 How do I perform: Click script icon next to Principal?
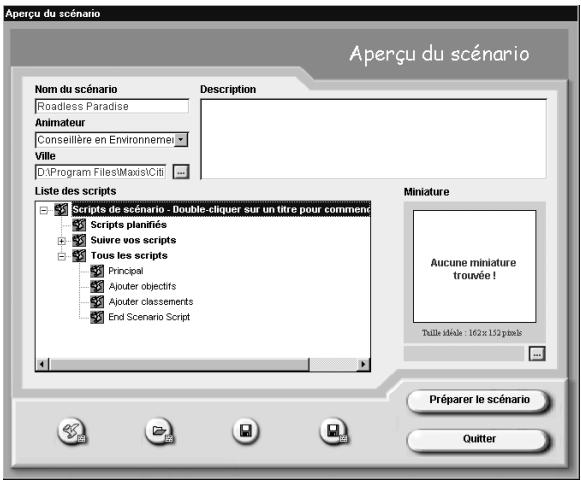[x=97, y=271]
